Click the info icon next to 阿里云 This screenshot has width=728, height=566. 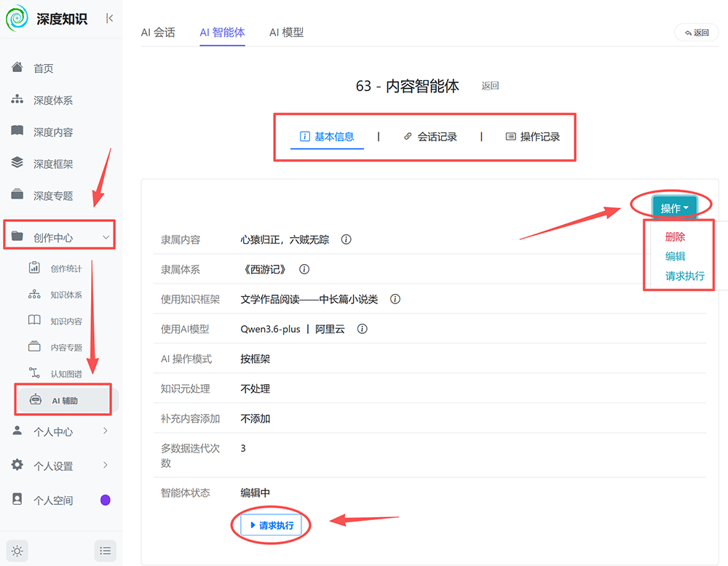click(362, 329)
